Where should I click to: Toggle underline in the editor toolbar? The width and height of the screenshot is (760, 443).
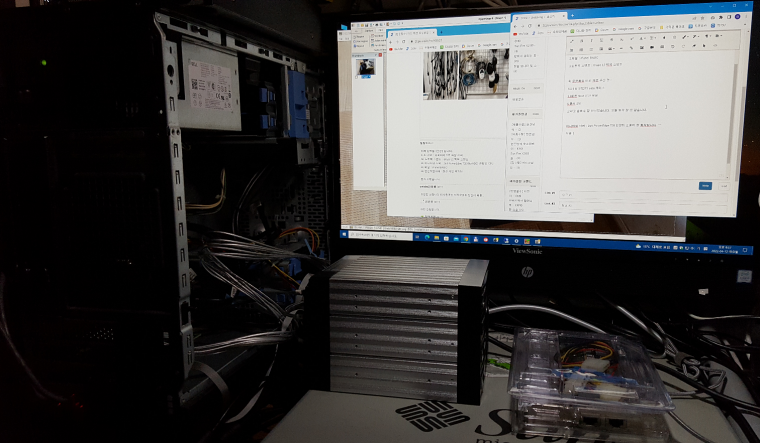pyautogui.click(x=602, y=41)
